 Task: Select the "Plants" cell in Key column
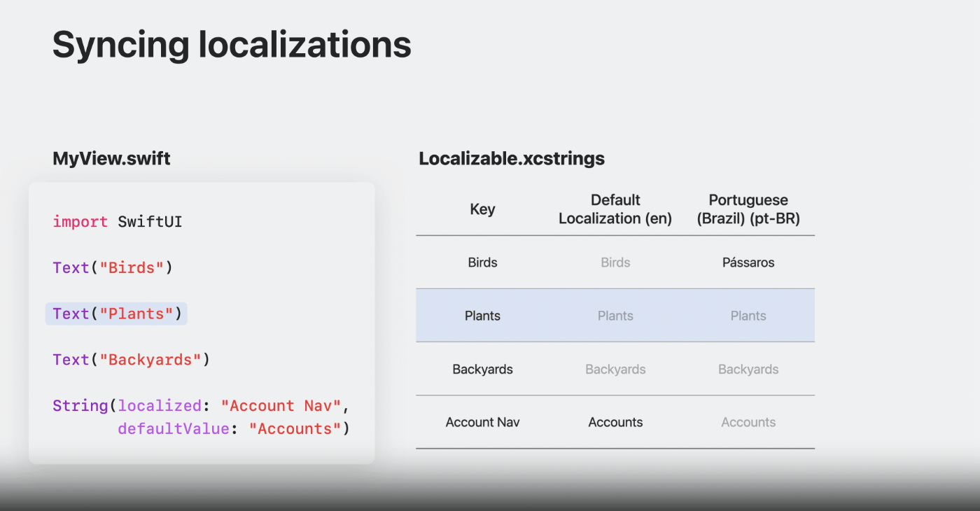click(482, 316)
